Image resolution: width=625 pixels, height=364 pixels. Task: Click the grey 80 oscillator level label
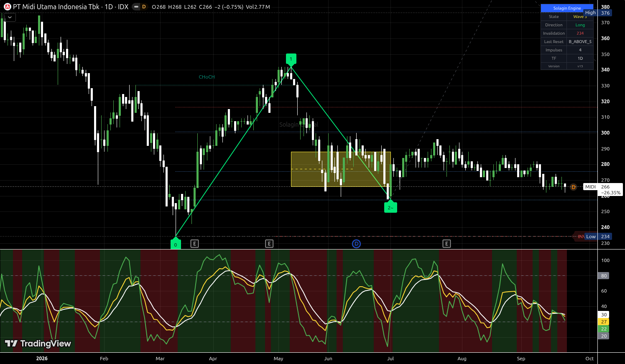604,276
